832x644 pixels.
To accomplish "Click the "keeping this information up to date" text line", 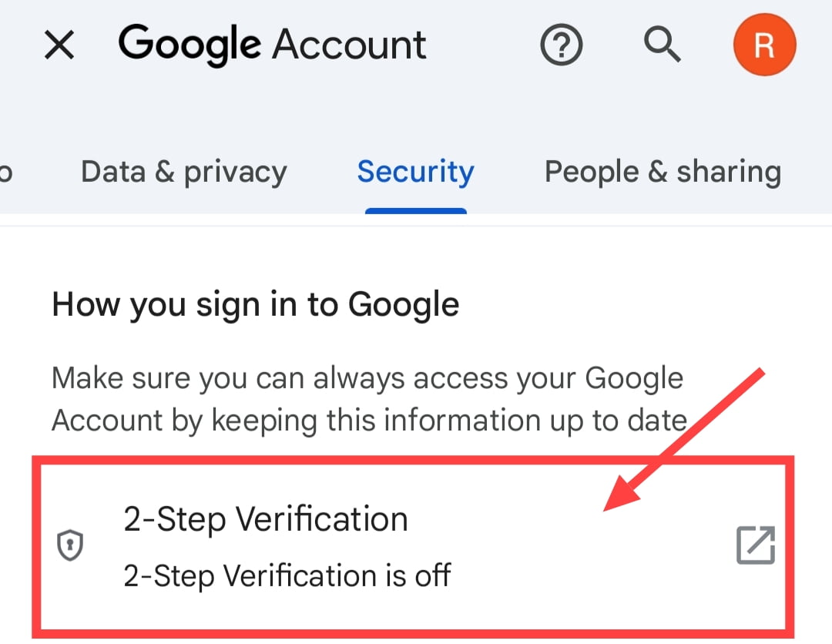I will point(449,421).
